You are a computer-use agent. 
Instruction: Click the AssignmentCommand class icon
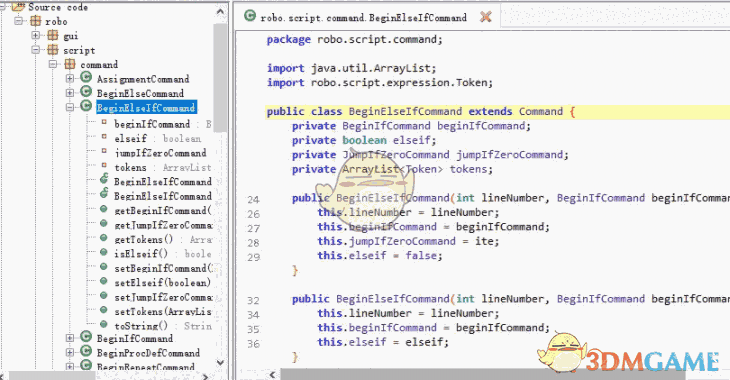pyautogui.click(x=86, y=77)
